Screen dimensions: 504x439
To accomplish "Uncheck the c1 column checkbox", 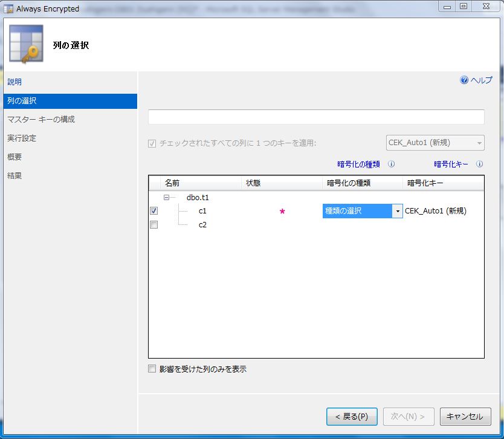I will click(153, 211).
